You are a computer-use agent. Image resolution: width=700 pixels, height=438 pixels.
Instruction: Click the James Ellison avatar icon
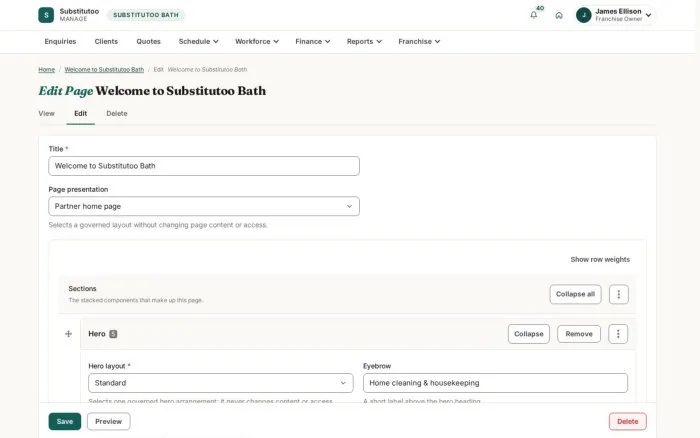[583, 15]
